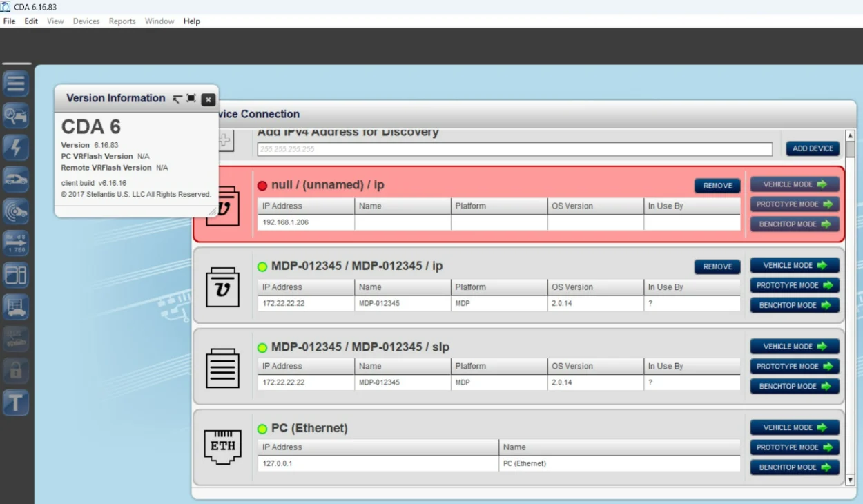The width and height of the screenshot is (863, 504).
Task: Start Prototype Mode for MDP-012345 ip
Action: click(x=795, y=285)
